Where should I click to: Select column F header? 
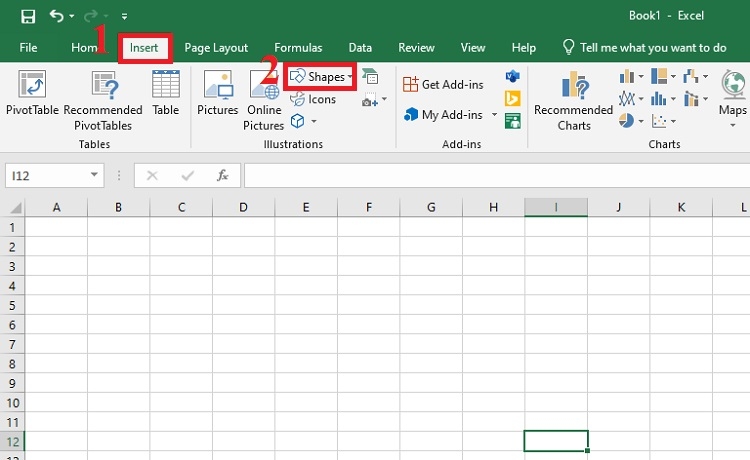[x=368, y=208]
